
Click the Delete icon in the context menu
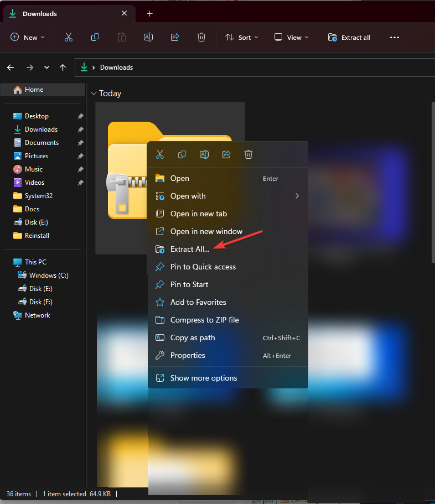(248, 154)
